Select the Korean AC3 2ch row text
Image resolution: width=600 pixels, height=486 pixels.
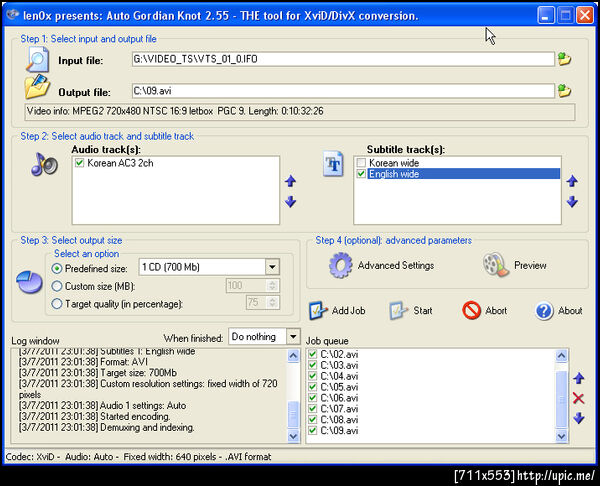(x=120, y=163)
